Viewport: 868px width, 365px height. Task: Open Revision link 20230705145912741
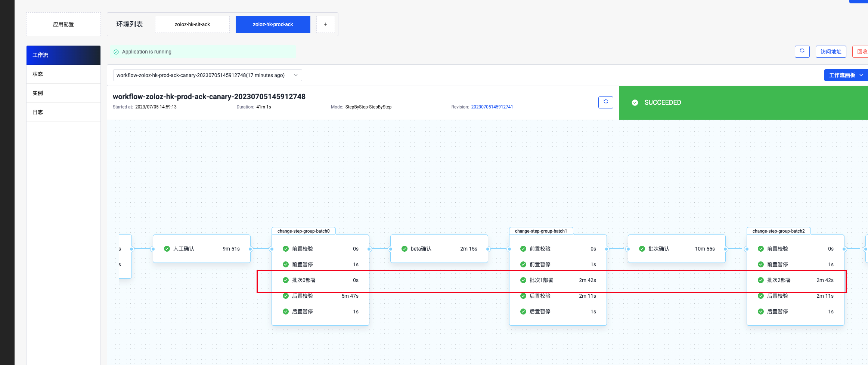point(492,107)
